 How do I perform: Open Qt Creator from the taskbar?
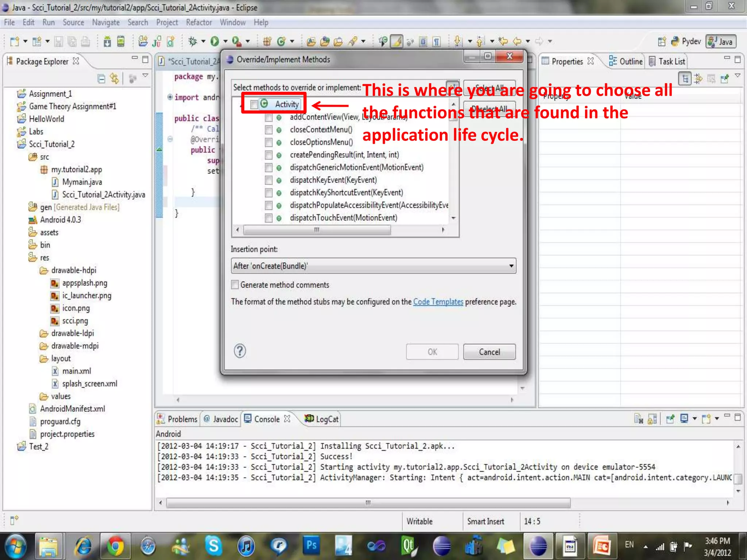(409, 546)
